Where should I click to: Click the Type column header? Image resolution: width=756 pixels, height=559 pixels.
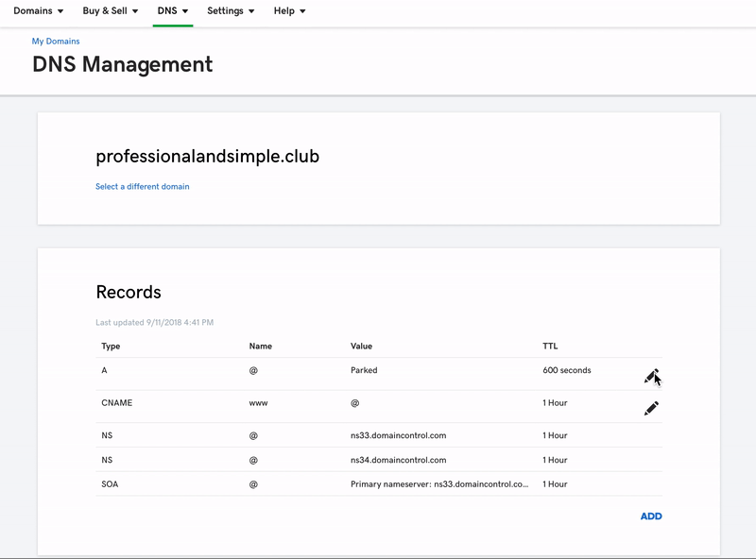pyautogui.click(x=111, y=346)
